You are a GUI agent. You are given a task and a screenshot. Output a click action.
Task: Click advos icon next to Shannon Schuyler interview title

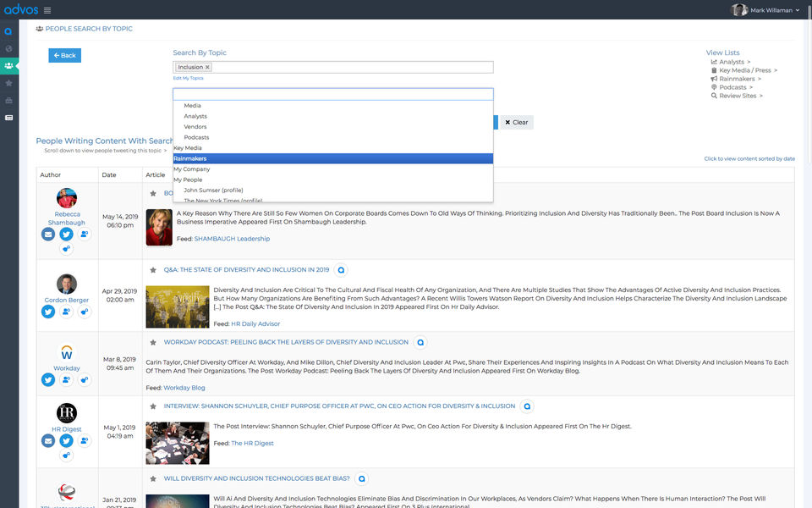click(527, 406)
